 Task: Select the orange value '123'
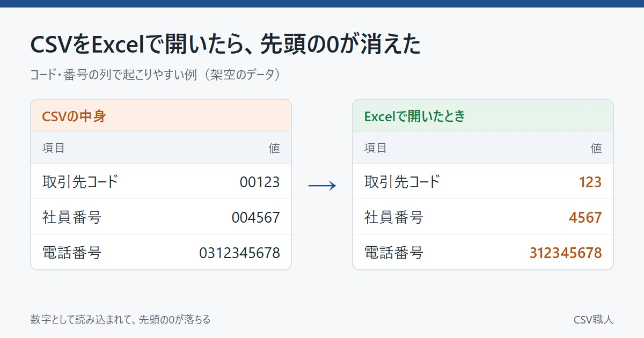tap(590, 182)
